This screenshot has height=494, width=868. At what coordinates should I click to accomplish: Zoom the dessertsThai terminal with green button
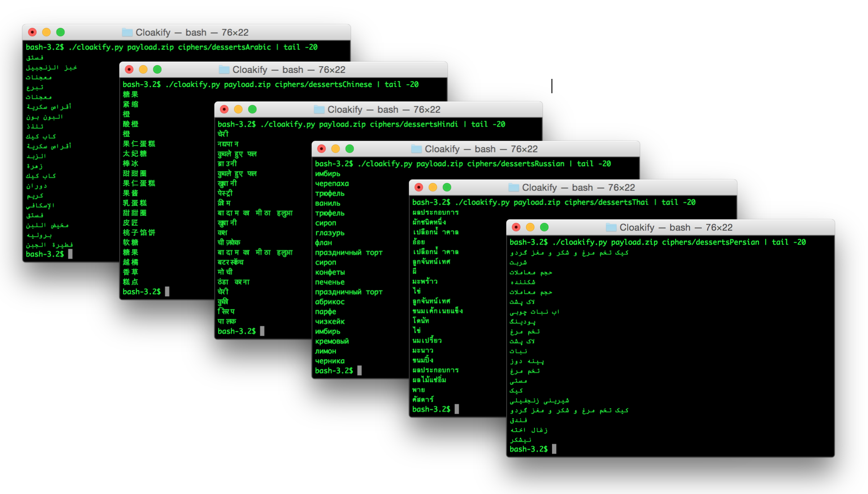coord(447,187)
